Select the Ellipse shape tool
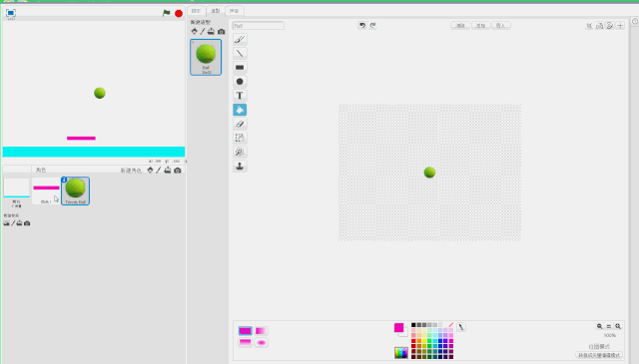Image resolution: width=639 pixels, height=364 pixels. click(240, 82)
